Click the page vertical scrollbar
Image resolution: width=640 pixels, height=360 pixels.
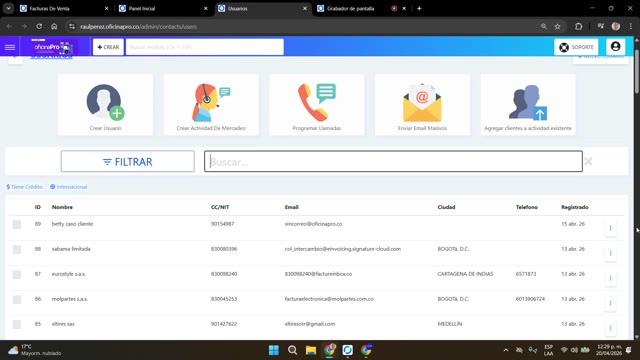[637, 72]
